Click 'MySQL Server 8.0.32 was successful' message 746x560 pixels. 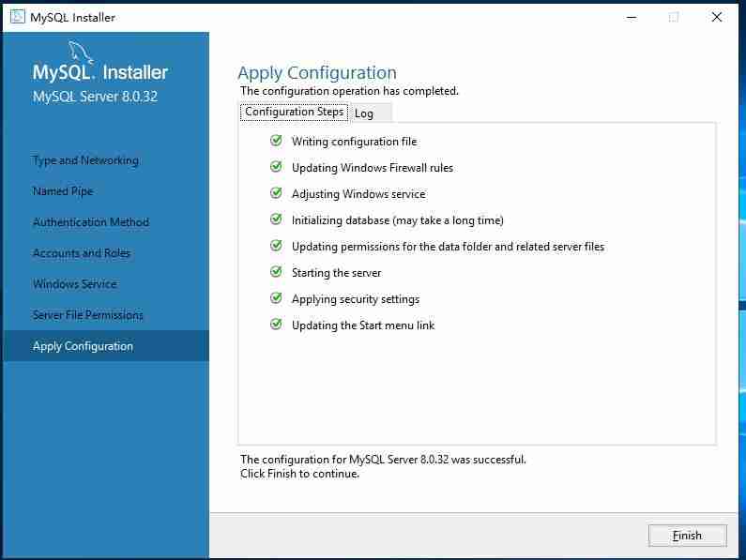tap(383, 460)
